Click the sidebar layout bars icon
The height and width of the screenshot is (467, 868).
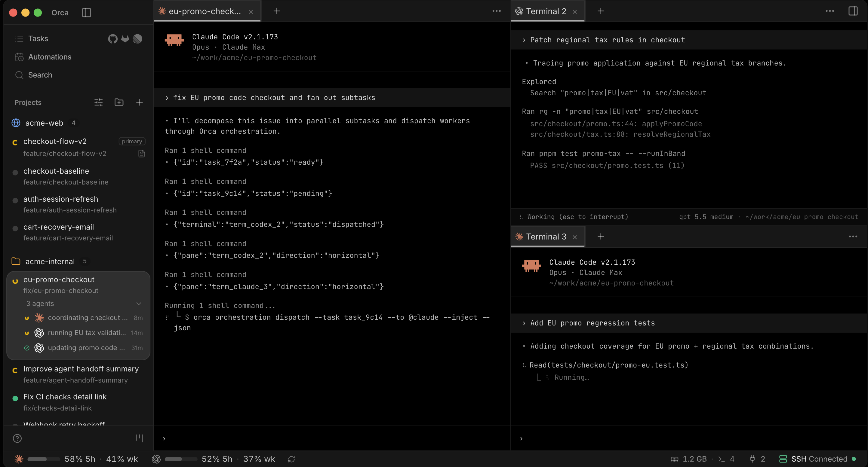[140, 438]
